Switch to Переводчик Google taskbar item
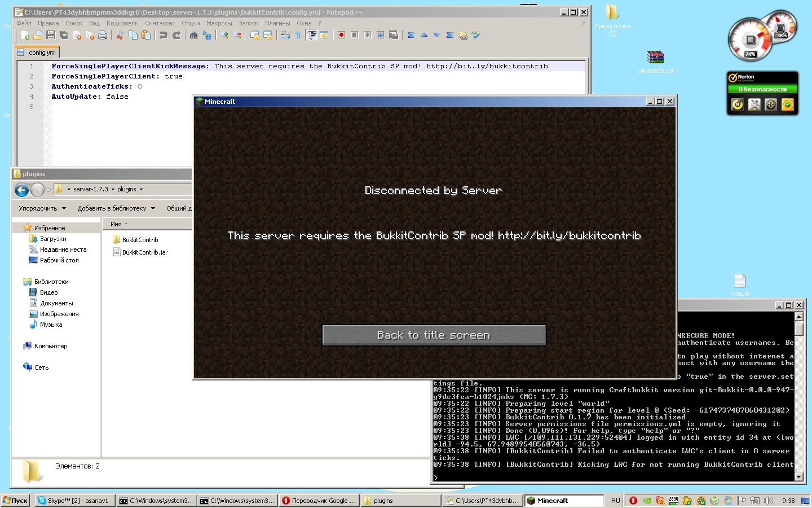The width and height of the screenshot is (812, 508). click(x=319, y=501)
